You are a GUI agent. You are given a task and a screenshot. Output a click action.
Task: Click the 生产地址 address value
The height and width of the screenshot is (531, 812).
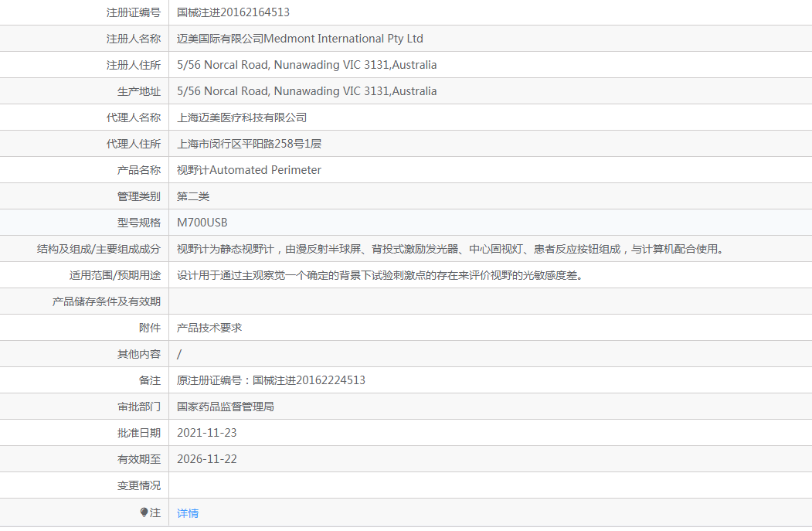(x=307, y=91)
